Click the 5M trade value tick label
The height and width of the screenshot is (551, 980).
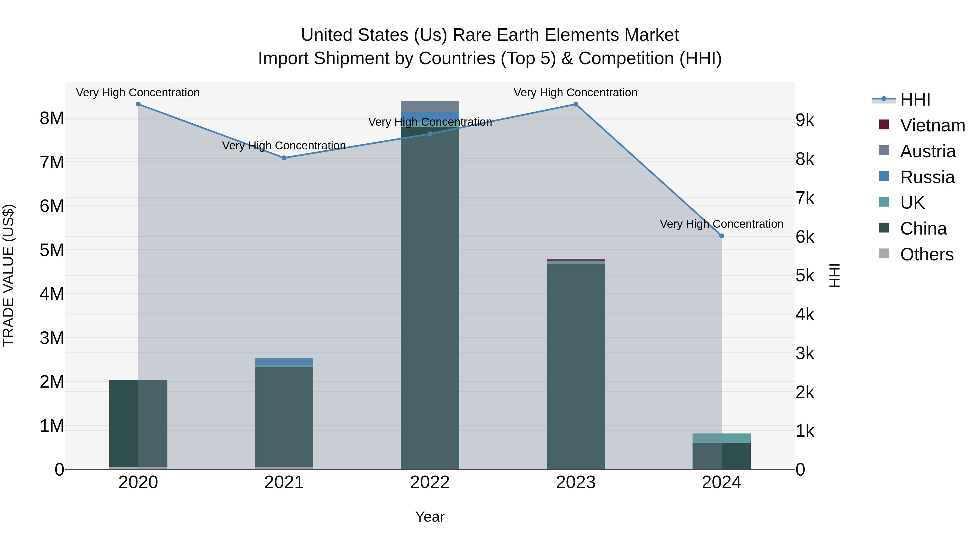pyautogui.click(x=52, y=250)
